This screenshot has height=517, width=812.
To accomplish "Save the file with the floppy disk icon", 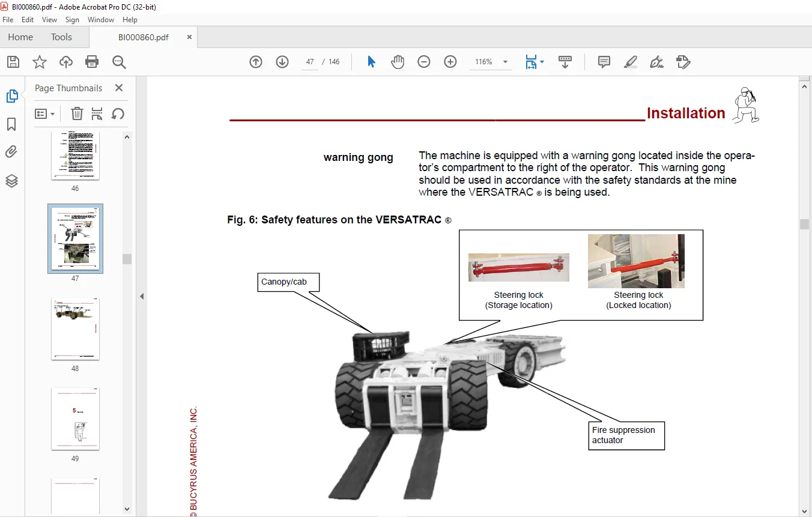I will (x=13, y=62).
